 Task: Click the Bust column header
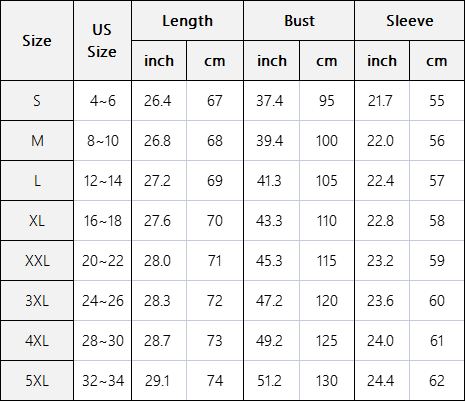pyautogui.click(x=299, y=21)
